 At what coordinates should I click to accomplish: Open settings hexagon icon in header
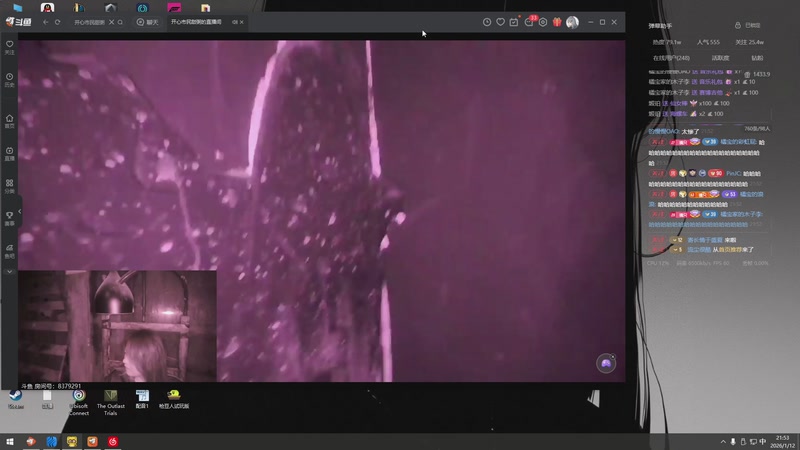coord(543,22)
